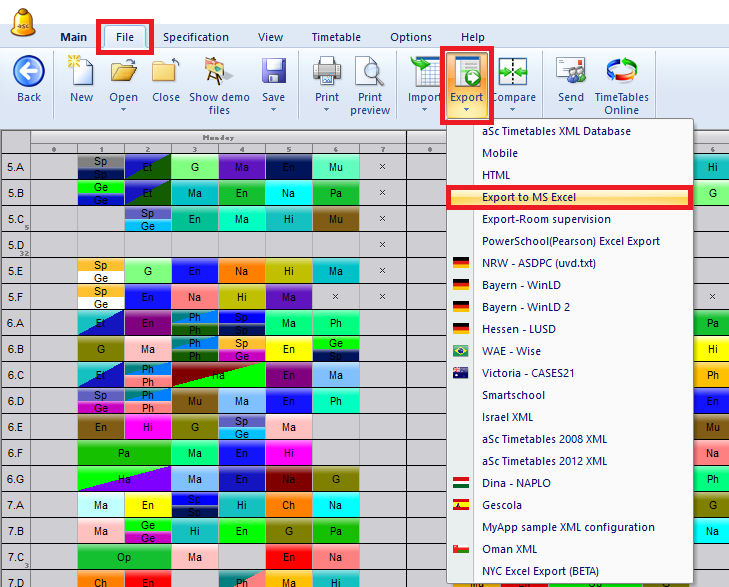Create a new timetable with New icon
The height and width of the screenshot is (587, 729).
(81, 72)
